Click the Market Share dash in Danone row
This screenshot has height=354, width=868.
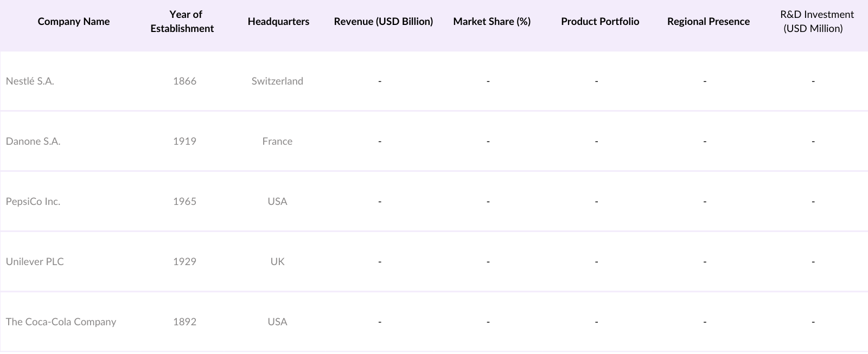[488, 141]
